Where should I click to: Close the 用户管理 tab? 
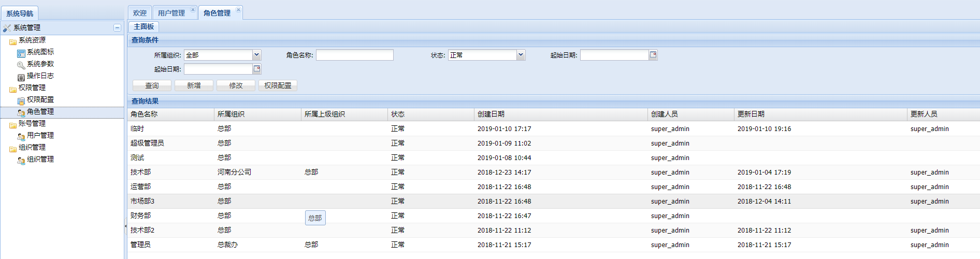click(x=193, y=9)
